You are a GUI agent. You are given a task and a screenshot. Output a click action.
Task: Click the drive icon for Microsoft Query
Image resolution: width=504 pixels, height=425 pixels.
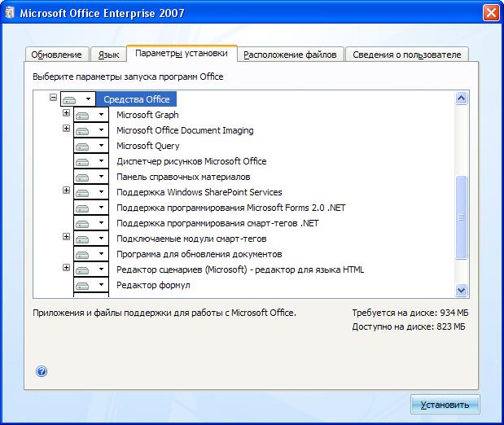(x=82, y=147)
